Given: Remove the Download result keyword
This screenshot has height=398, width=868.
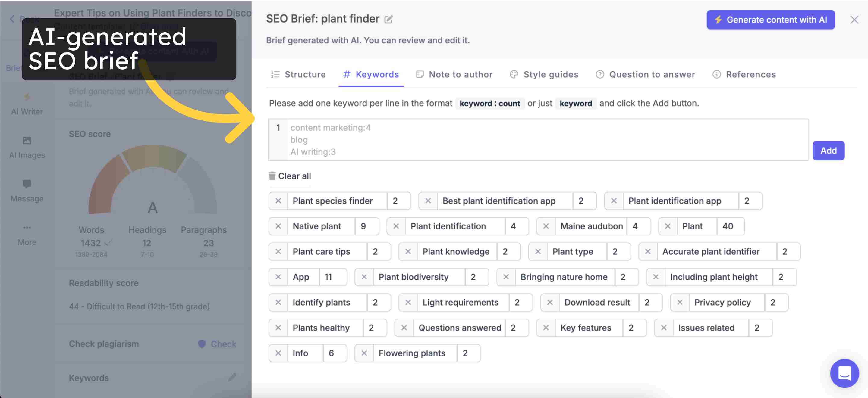Looking at the screenshot, I should coord(550,303).
